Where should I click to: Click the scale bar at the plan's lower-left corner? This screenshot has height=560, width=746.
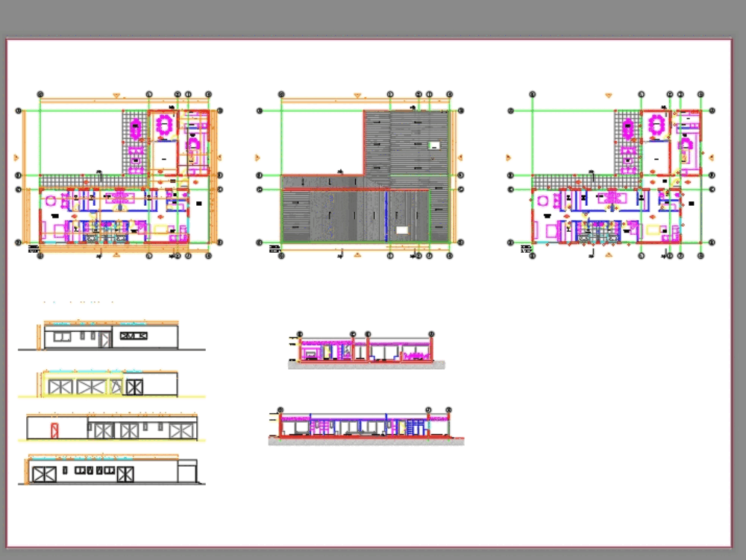coord(33,248)
